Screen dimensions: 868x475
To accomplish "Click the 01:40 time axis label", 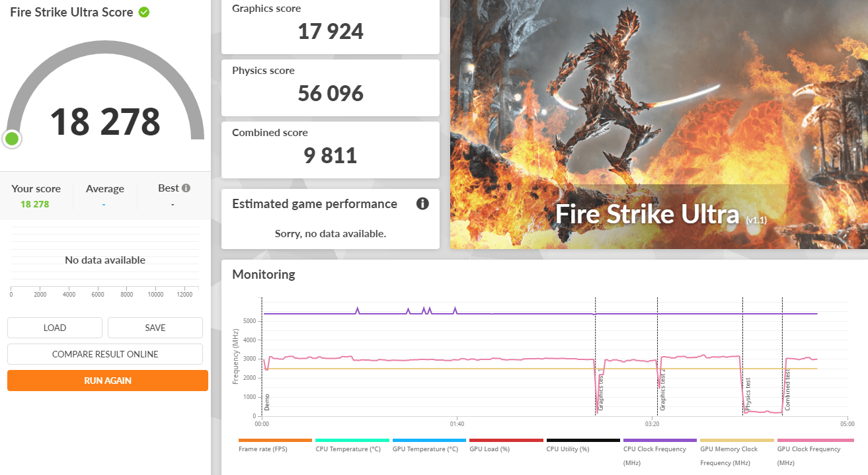I will (x=456, y=424).
